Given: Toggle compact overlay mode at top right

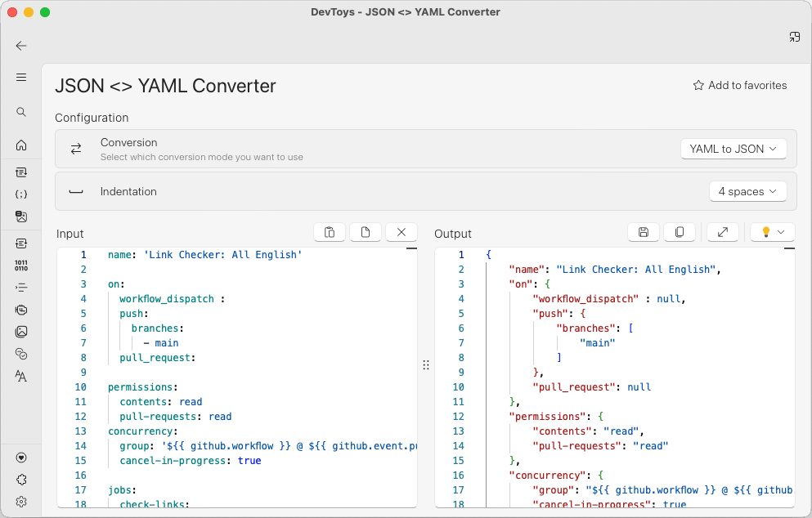Looking at the screenshot, I should [794, 37].
